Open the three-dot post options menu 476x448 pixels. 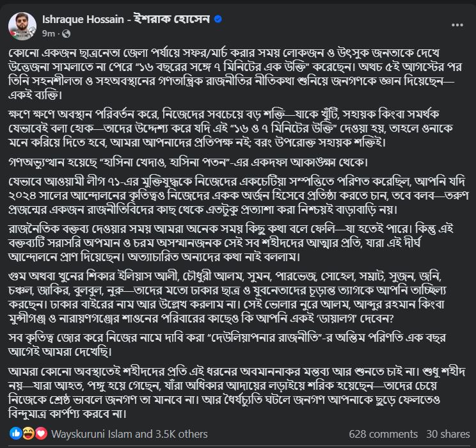[457, 25]
